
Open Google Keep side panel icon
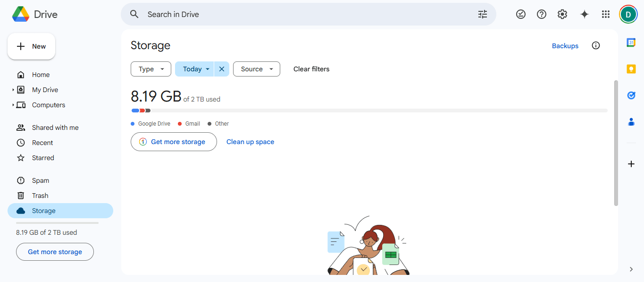(631, 69)
